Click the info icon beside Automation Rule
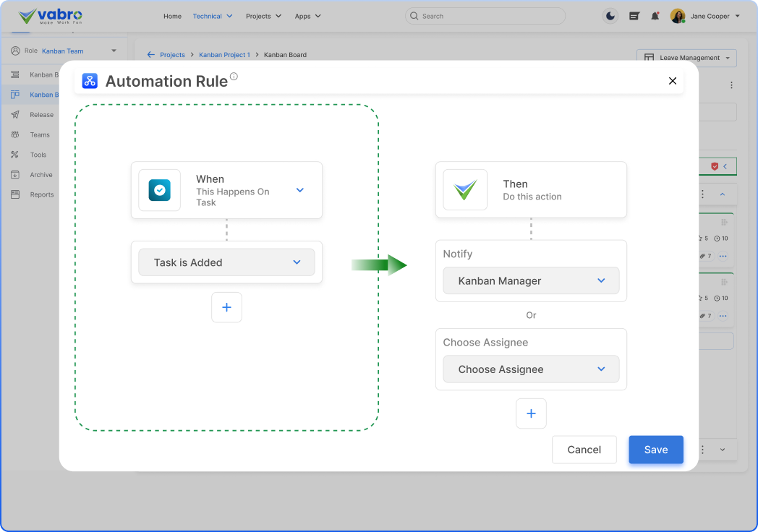Image resolution: width=758 pixels, height=532 pixels. click(x=234, y=77)
